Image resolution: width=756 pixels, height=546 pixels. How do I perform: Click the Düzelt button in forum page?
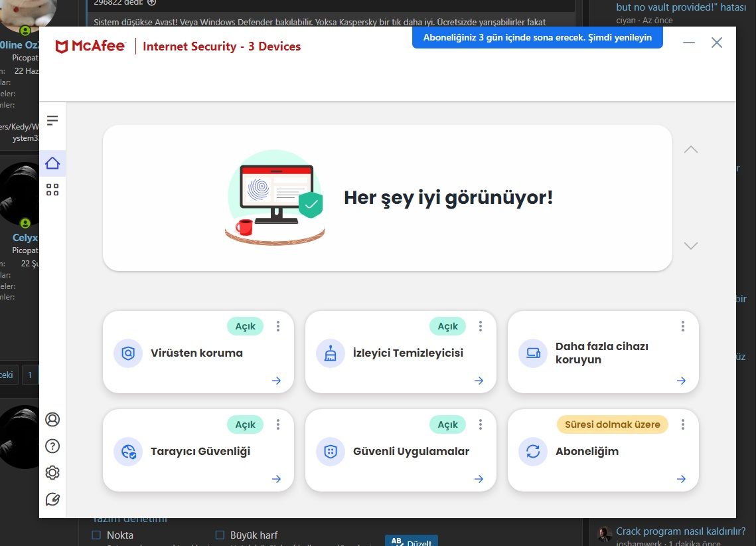tap(412, 541)
